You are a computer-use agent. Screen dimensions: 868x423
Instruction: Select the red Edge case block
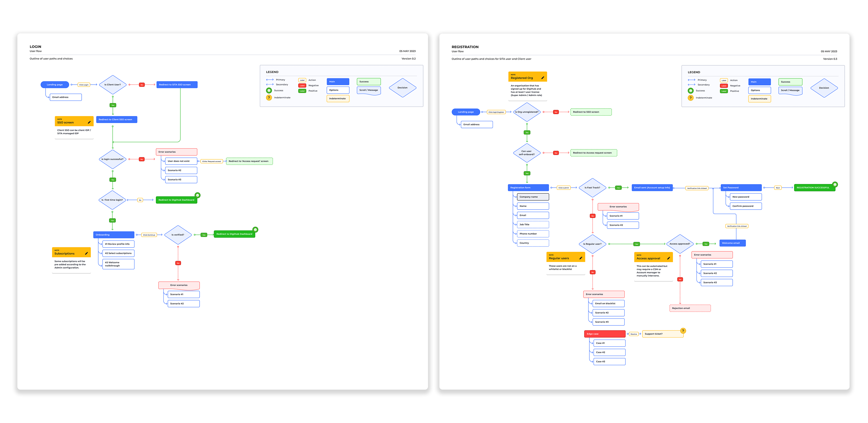pyautogui.click(x=605, y=334)
